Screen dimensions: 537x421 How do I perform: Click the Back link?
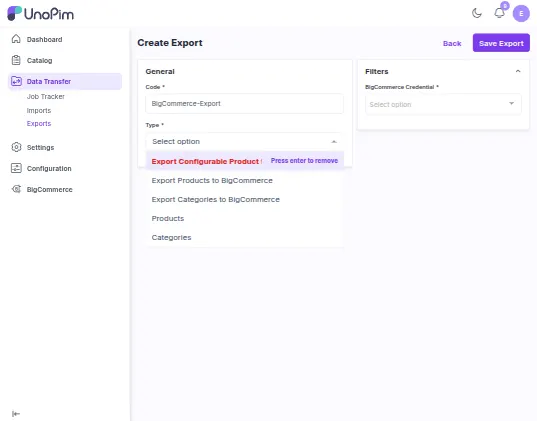452,44
